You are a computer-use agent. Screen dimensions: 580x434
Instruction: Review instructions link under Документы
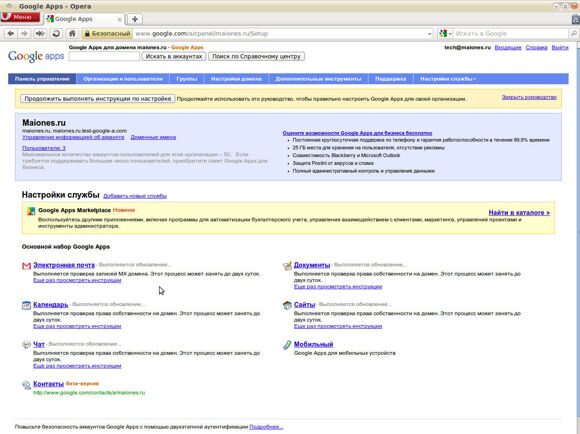338,287
